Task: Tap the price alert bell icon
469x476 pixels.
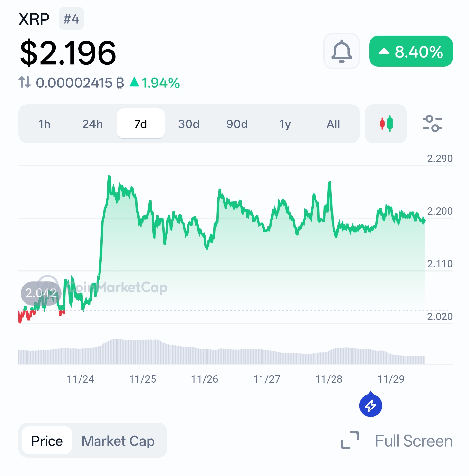Action: pos(341,51)
